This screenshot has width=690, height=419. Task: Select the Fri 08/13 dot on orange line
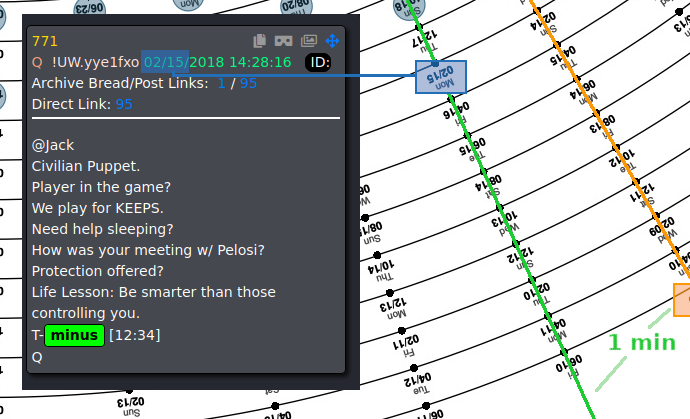597,114
